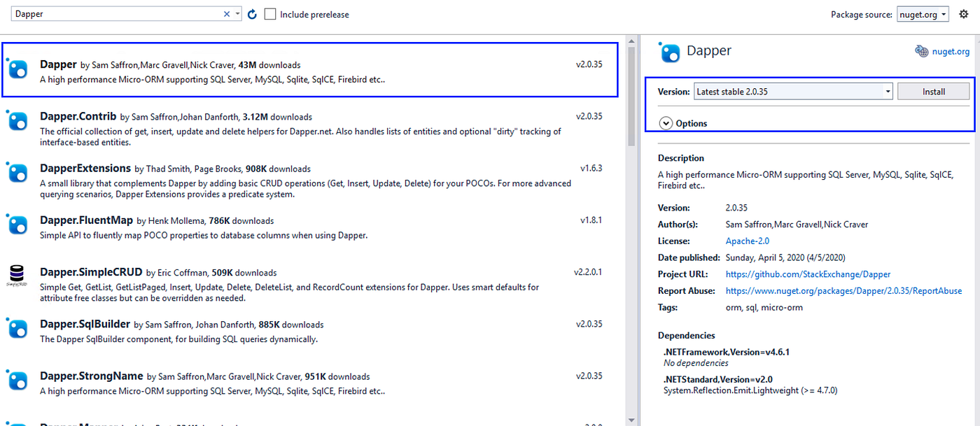Select the Dapper.SimpleCRUD package title
Screen dimensions: 980x426
91,272
